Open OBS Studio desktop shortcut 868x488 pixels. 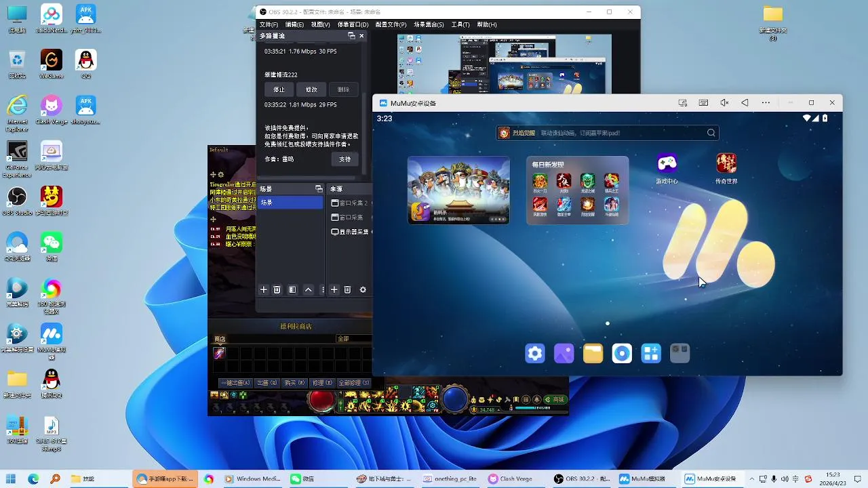pos(17,201)
